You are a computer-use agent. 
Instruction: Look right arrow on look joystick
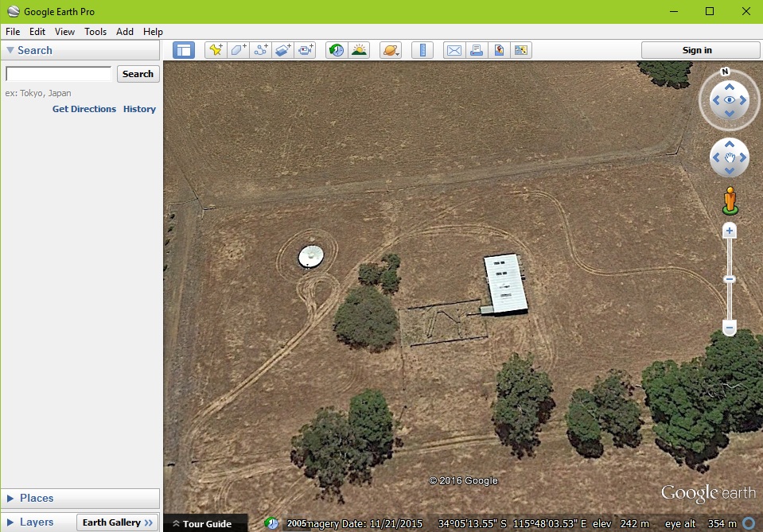pyautogui.click(x=743, y=100)
